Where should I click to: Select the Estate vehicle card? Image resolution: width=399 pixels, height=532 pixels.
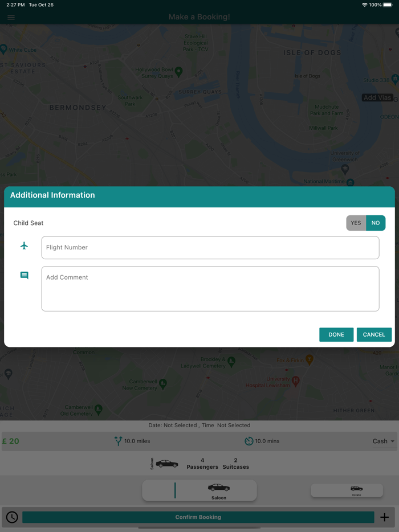347,490
